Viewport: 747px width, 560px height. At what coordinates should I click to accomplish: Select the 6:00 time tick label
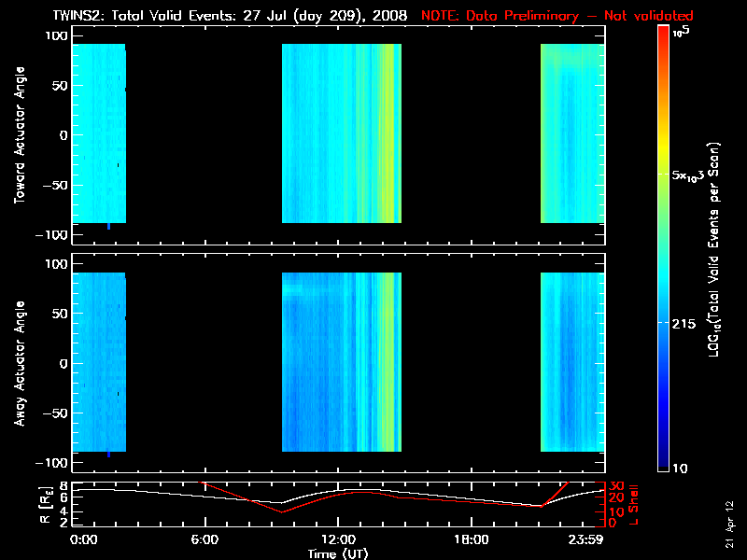[x=204, y=539]
